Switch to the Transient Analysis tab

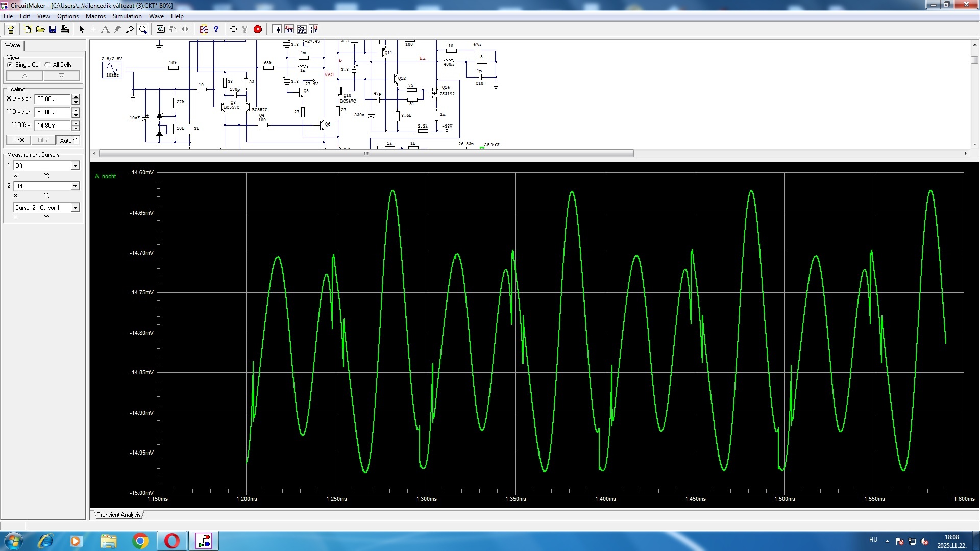coord(118,515)
